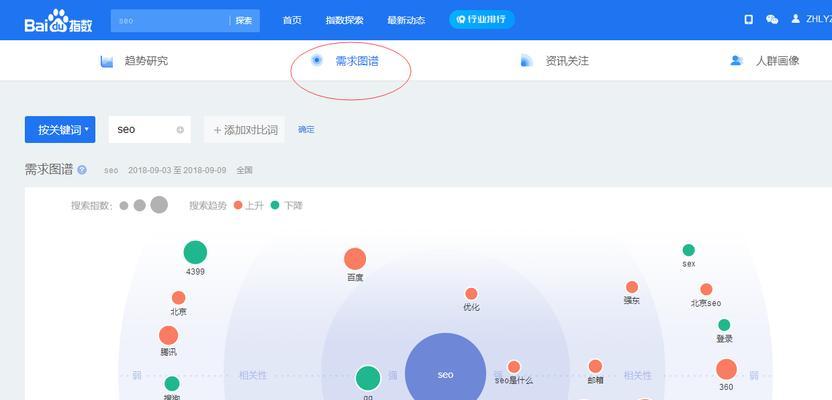Screen dimensions: 832x400
Task: Focus the header search field
Action: click(170, 21)
